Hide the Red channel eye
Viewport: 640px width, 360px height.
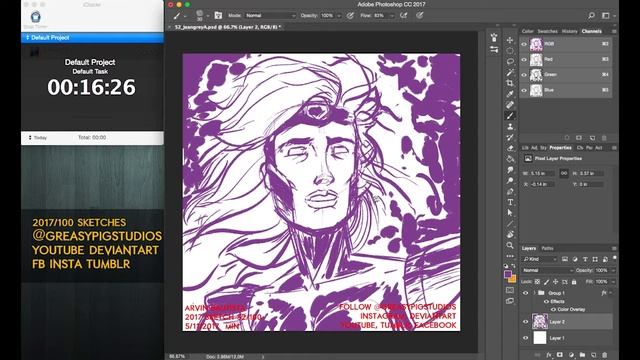[x=524, y=60]
